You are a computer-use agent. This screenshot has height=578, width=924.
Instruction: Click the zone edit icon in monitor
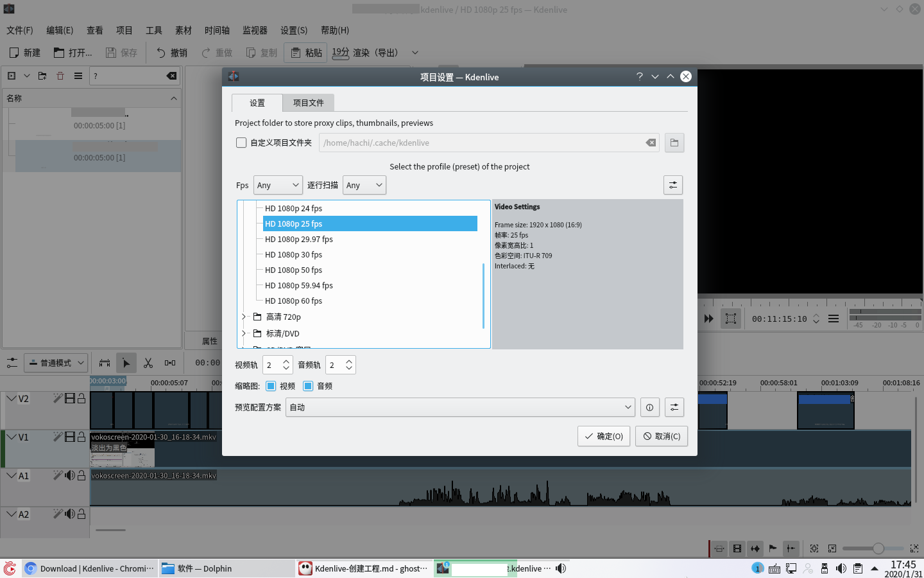730,319
